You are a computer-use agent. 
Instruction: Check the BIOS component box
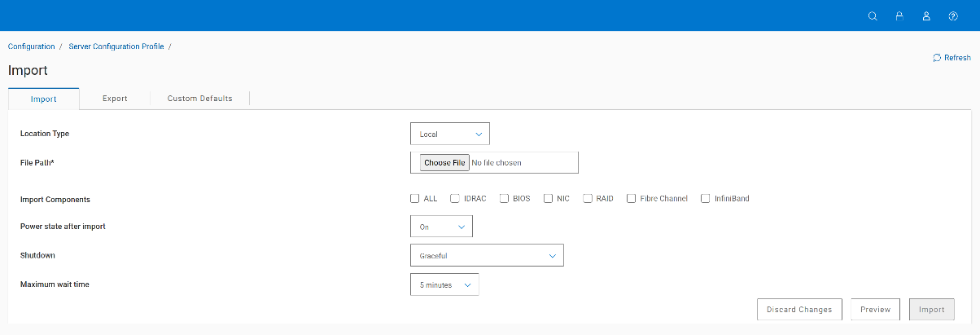click(504, 198)
